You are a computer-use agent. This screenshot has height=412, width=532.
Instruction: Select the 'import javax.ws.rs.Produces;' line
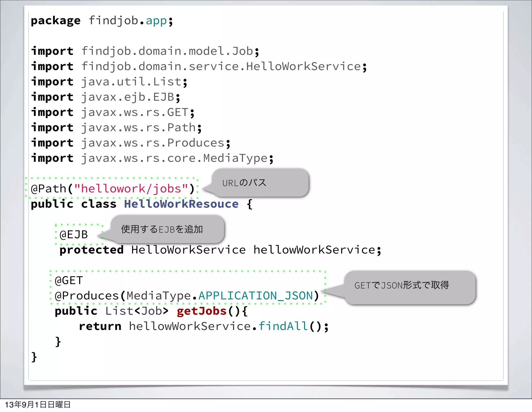pyautogui.click(x=131, y=143)
